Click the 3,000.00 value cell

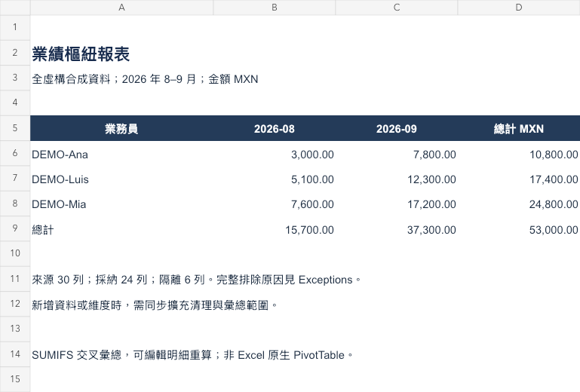click(275, 155)
